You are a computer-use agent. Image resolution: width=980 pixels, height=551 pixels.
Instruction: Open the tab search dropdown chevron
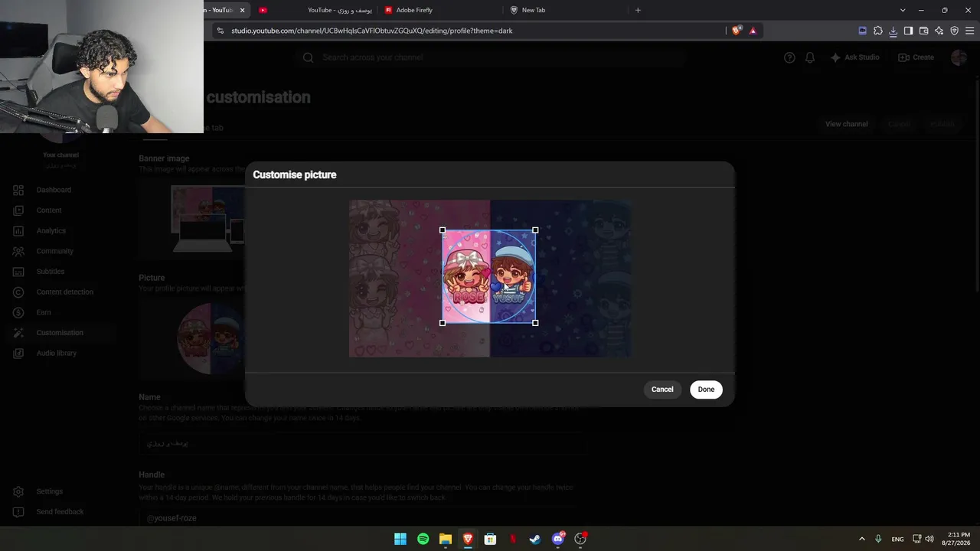tap(903, 10)
